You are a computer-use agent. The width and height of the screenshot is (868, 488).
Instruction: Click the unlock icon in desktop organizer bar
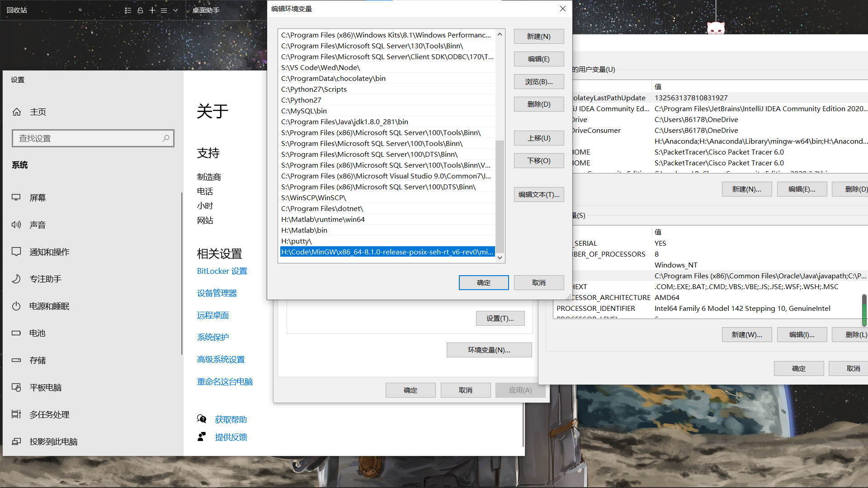pos(140,10)
